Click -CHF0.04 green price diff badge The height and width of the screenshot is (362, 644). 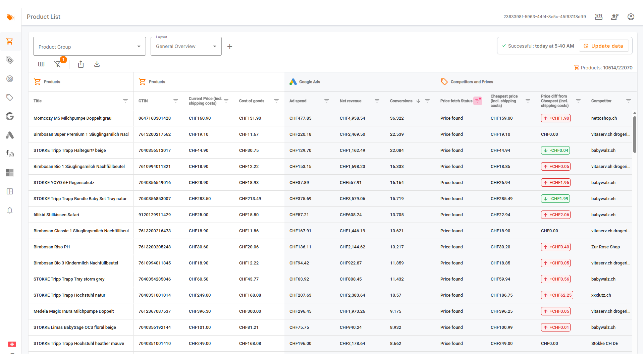555,150
